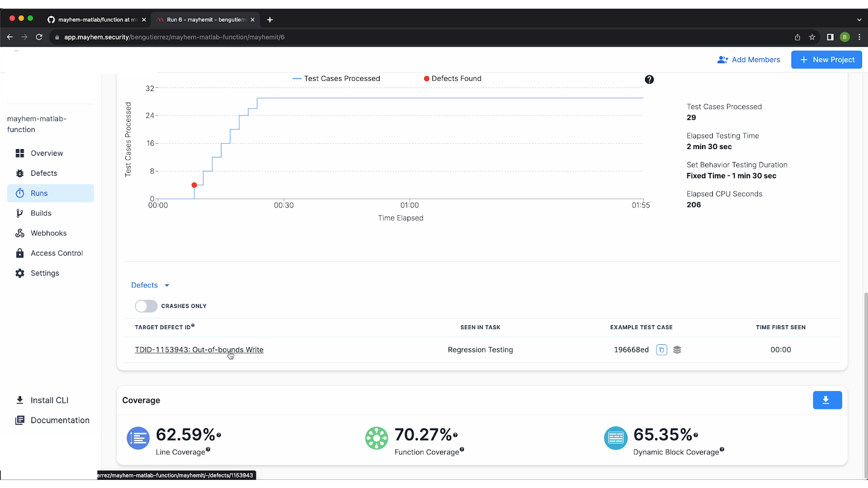
Task: Click the Time First Seen column header
Action: coord(781,328)
